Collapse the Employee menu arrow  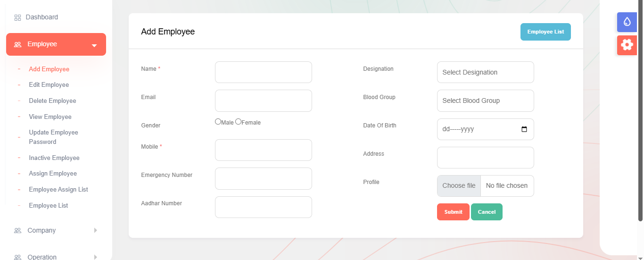94,45
